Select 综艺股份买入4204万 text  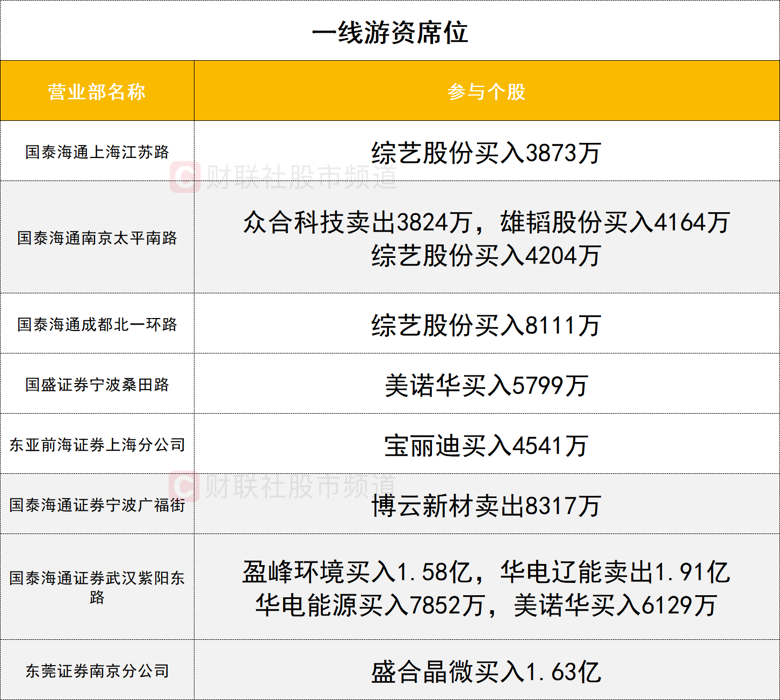click(x=486, y=256)
